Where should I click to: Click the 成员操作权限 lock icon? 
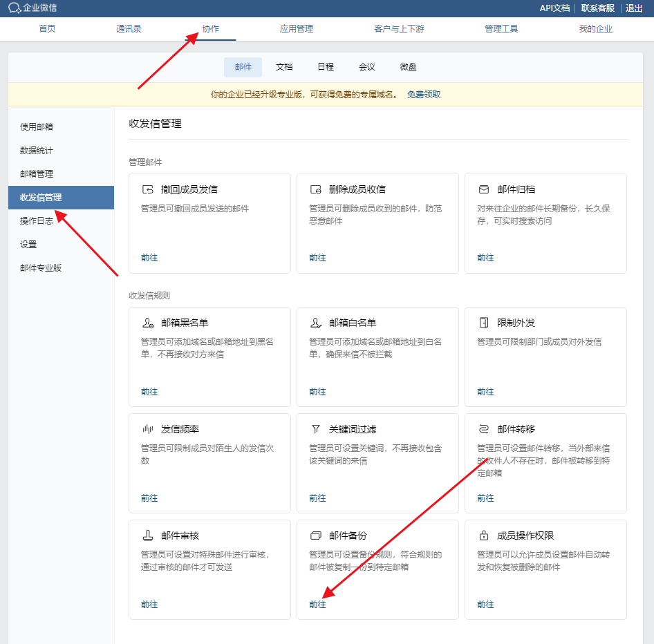[484, 536]
